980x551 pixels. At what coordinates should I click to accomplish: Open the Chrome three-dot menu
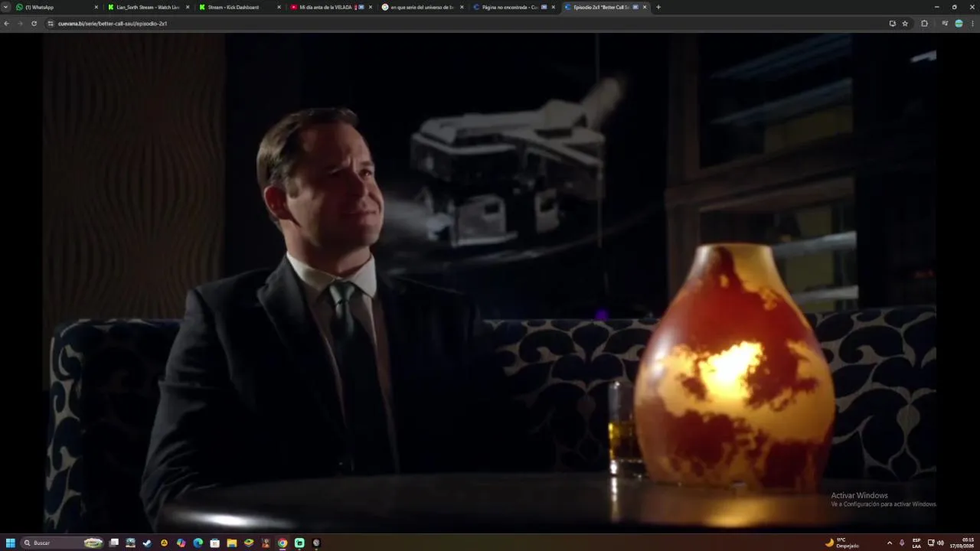pos(972,24)
